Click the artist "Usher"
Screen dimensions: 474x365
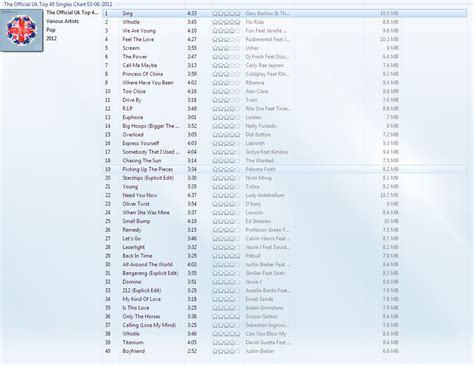(x=252, y=48)
